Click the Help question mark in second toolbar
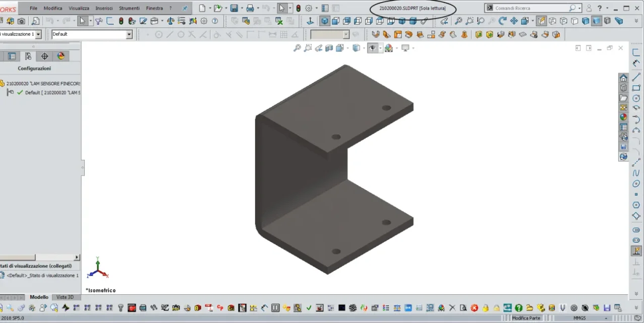Screen dimensions: 644x323 tap(215, 21)
